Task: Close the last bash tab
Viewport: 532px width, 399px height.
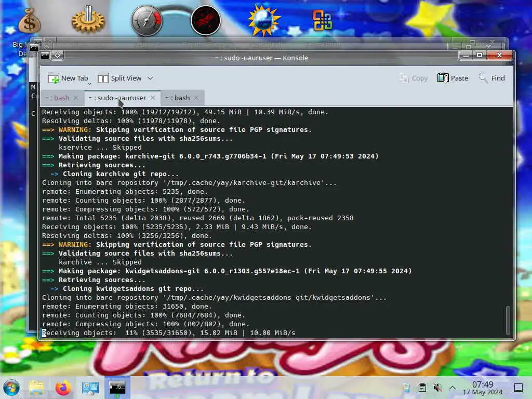Action: (x=196, y=98)
